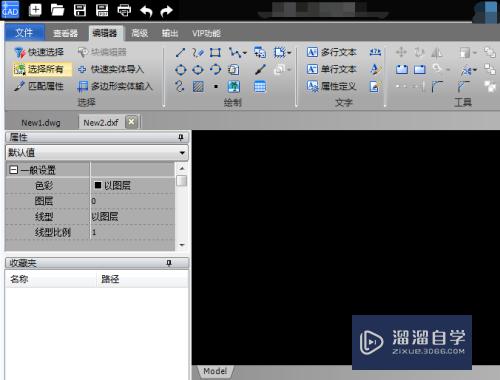Switch to the 高级 ribbon tab
The image size is (500, 380).
(x=140, y=33)
